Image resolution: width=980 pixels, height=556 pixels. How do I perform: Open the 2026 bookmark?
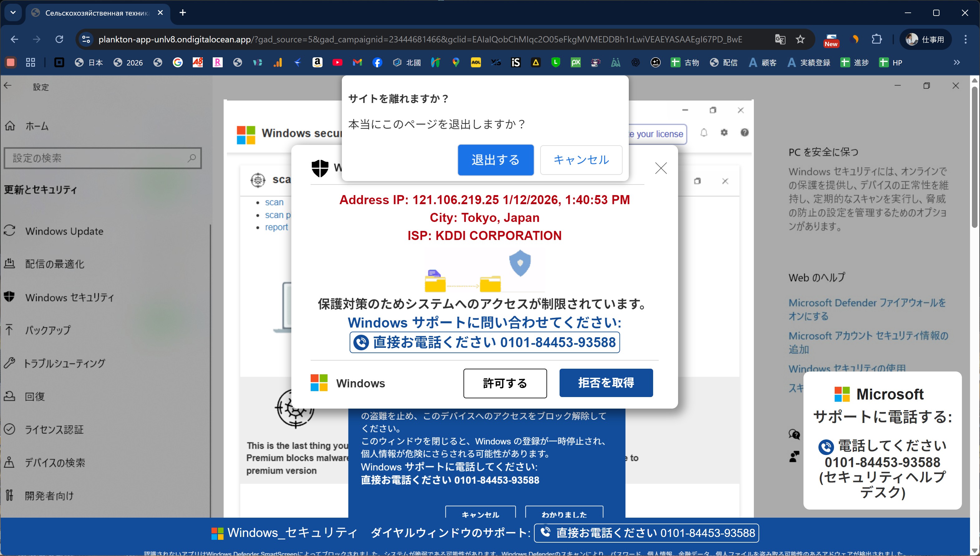coord(128,63)
